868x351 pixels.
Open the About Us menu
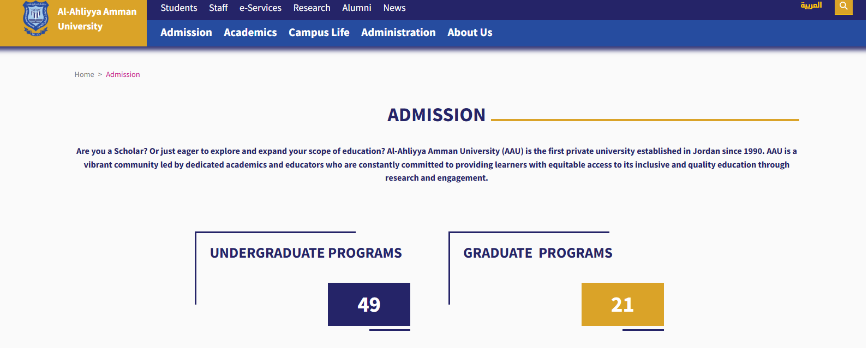pyautogui.click(x=470, y=32)
